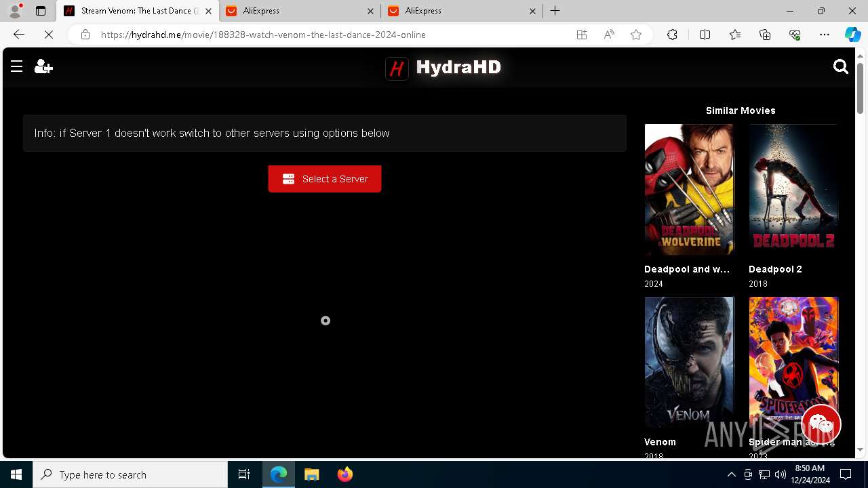This screenshot has width=868, height=488.
Task: Click the Windows Start button
Action: (16, 474)
